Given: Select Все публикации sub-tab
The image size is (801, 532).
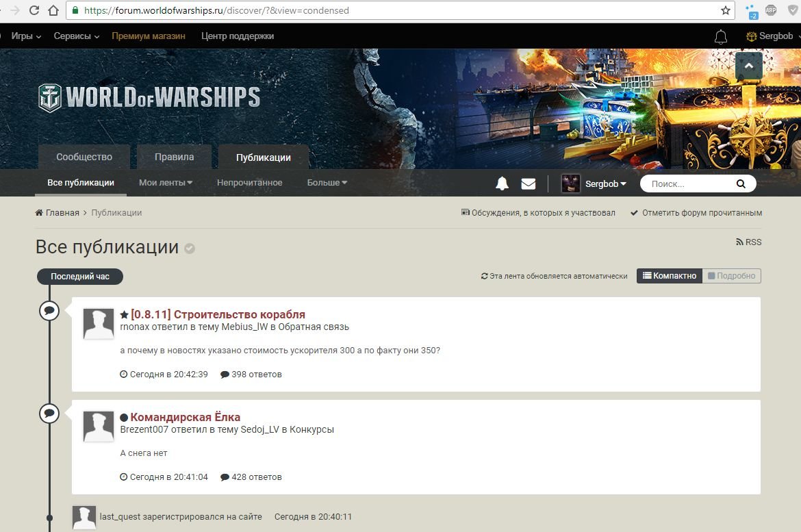Looking at the screenshot, I should [81, 183].
